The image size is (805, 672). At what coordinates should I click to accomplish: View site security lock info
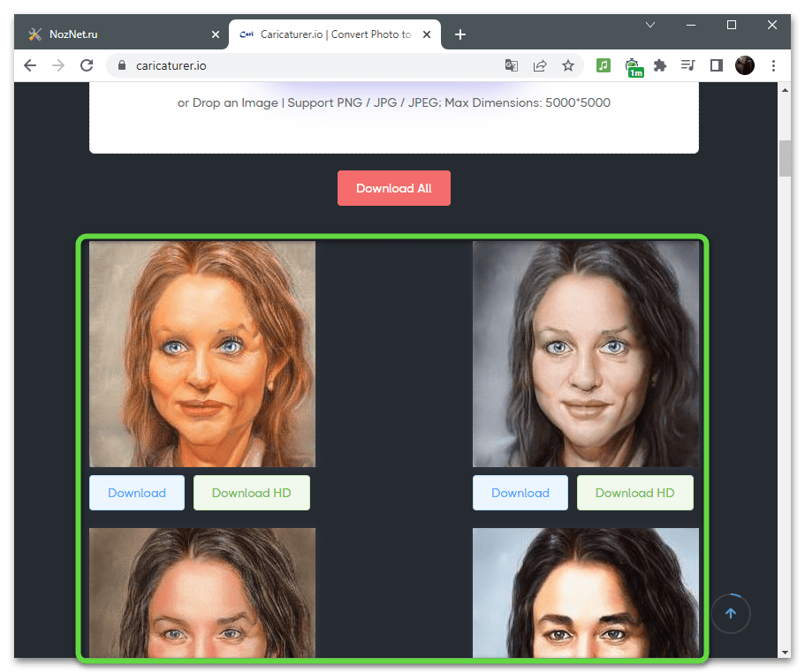[x=122, y=65]
